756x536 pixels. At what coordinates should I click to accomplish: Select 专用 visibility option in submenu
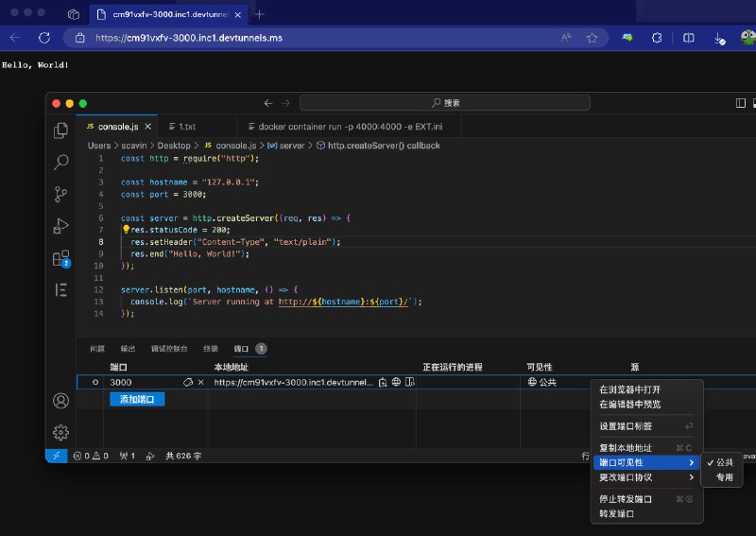pyautogui.click(x=721, y=477)
